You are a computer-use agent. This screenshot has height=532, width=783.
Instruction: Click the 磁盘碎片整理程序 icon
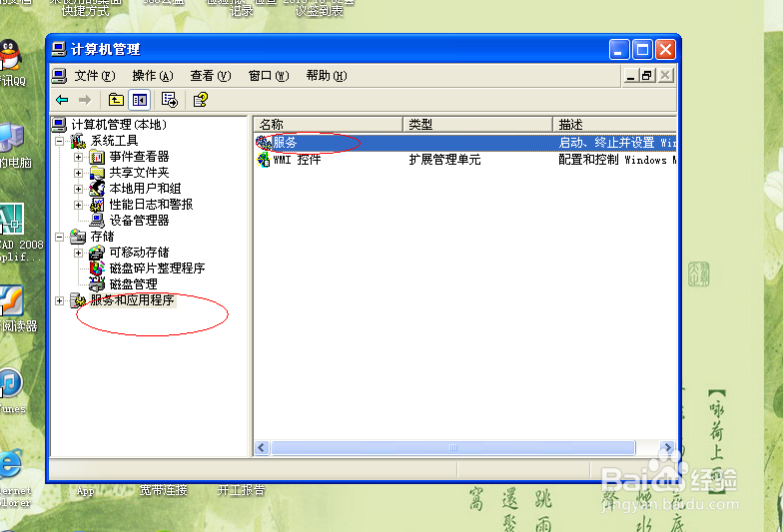(x=97, y=268)
